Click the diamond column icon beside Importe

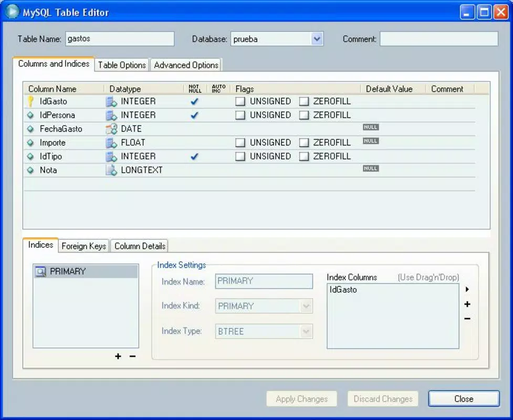[x=30, y=143]
